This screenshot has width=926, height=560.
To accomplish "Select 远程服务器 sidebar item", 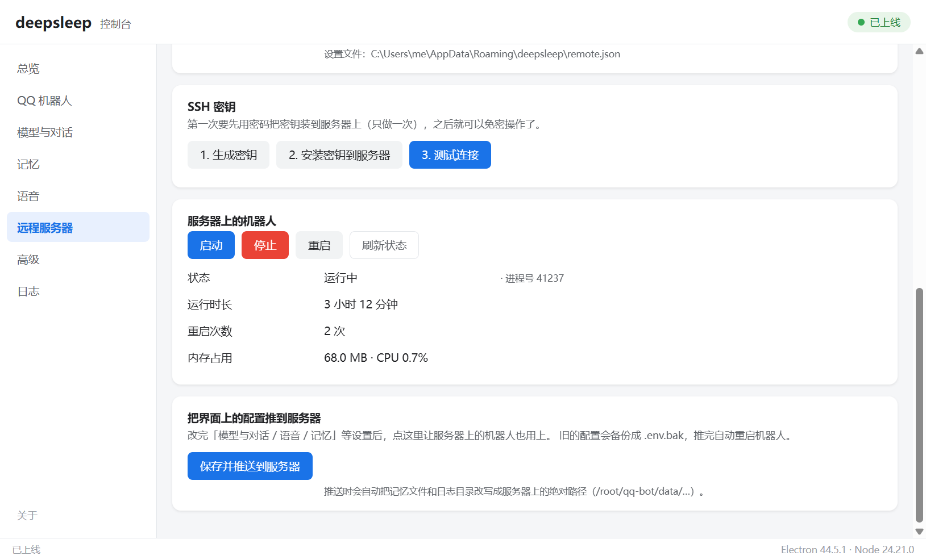I will (x=78, y=227).
